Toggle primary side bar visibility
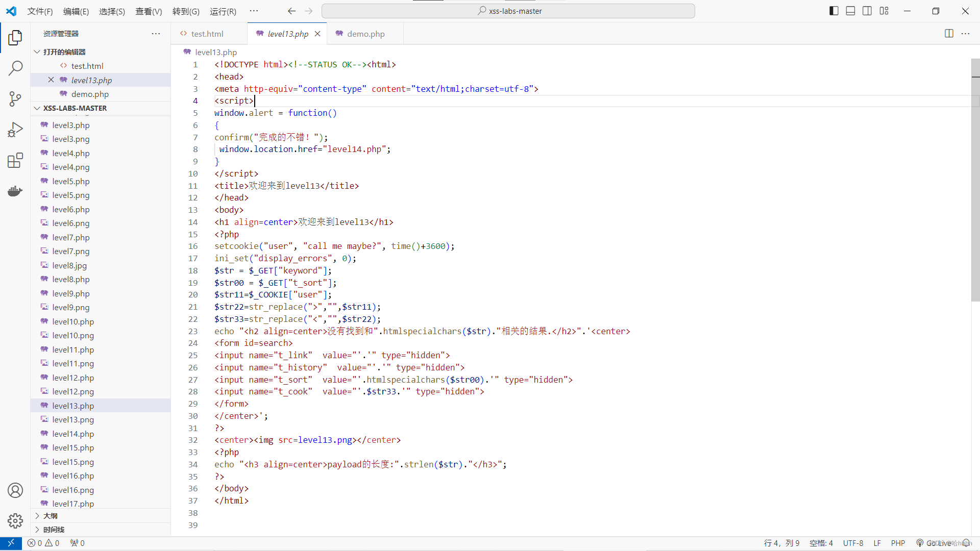Image resolution: width=980 pixels, height=551 pixels. (x=834, y=11)
